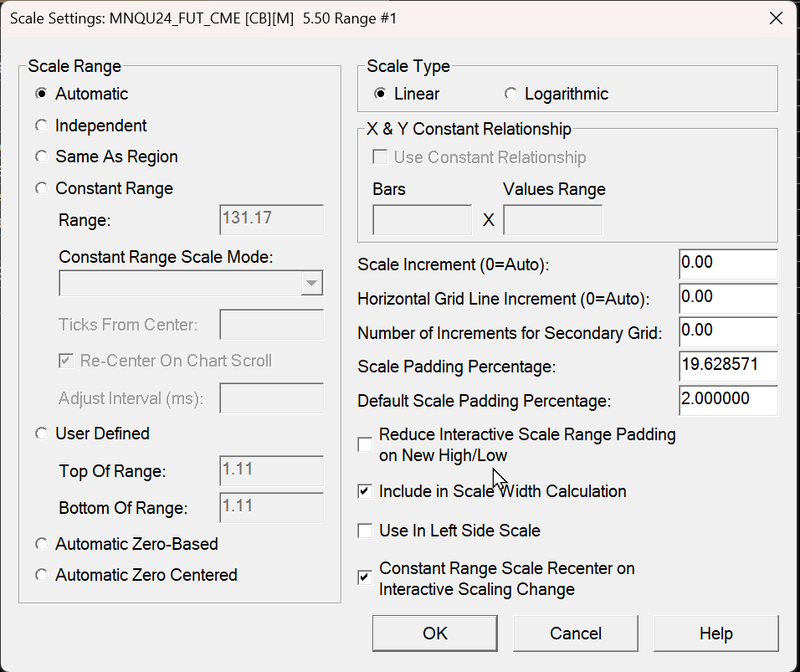800x672 pixels.
Task: Confirm settings with the OK button
Action: [x=435, y=634]
